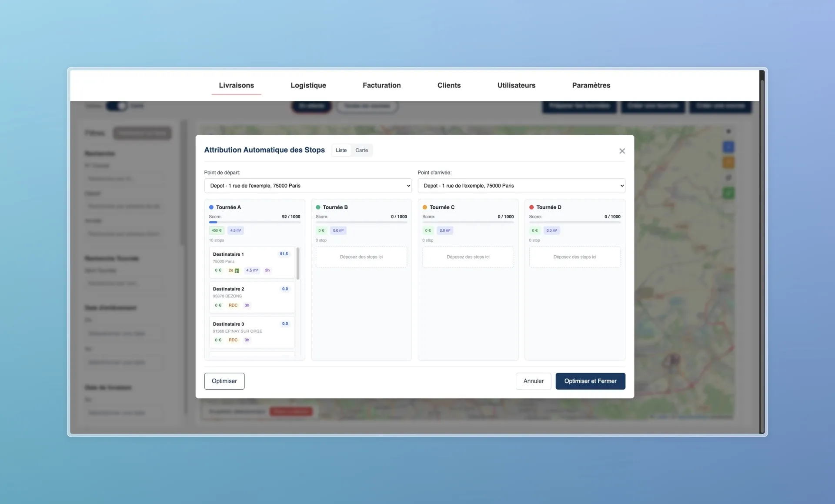Screen dimensions: 835x504
Task: Go to the Facturation tab
Action: tap(381, 85)
